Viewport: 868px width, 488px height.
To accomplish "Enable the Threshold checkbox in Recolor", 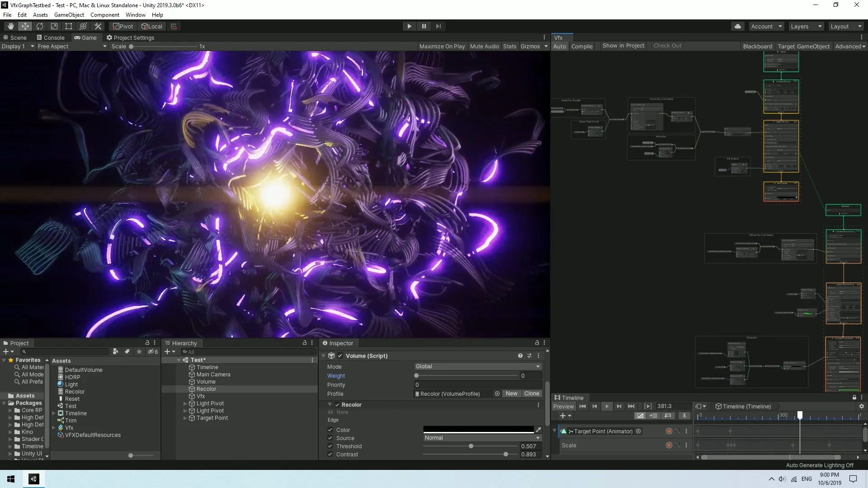I will point(330,446).
